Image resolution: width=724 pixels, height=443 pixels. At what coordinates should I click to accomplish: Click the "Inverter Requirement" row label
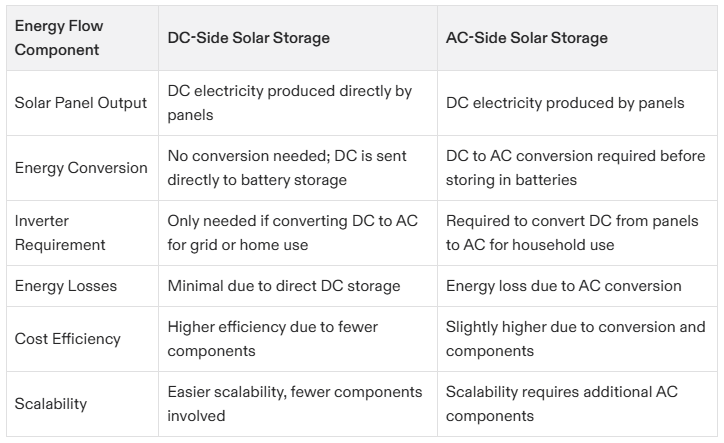(58, 233)
